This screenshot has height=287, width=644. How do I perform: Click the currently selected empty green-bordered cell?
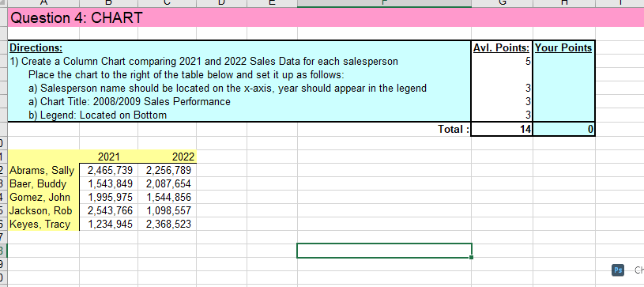385,251
